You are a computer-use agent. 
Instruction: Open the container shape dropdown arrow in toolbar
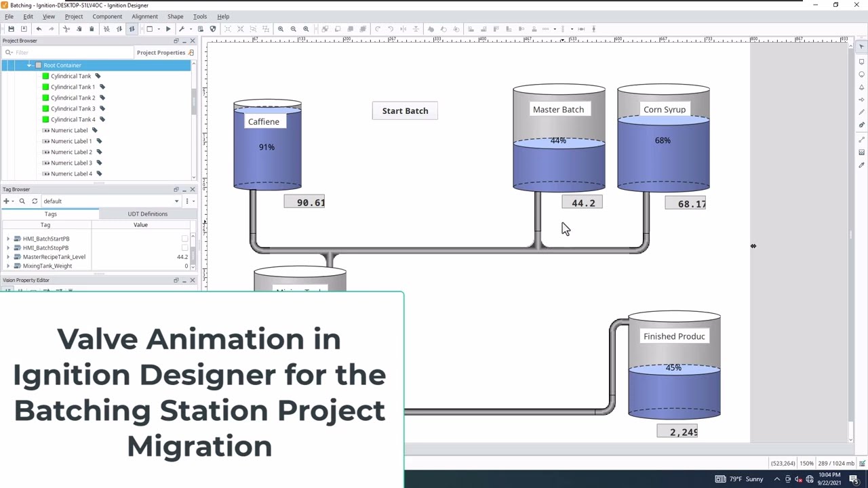pos(159,29)
